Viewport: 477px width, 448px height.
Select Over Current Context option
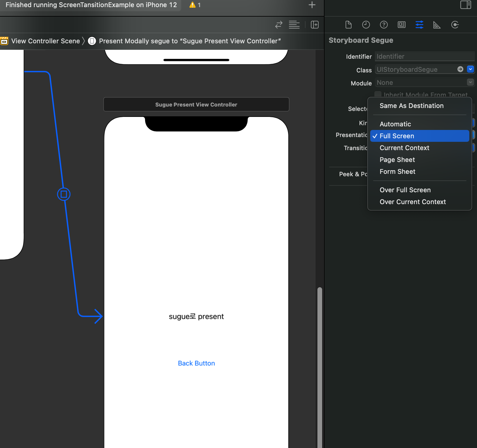420,202
